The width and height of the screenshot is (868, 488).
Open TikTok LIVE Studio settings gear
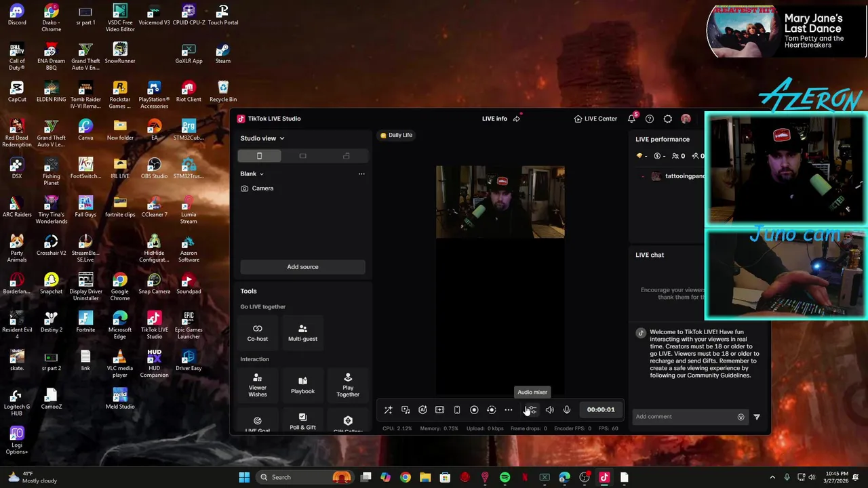coord(668,119)
